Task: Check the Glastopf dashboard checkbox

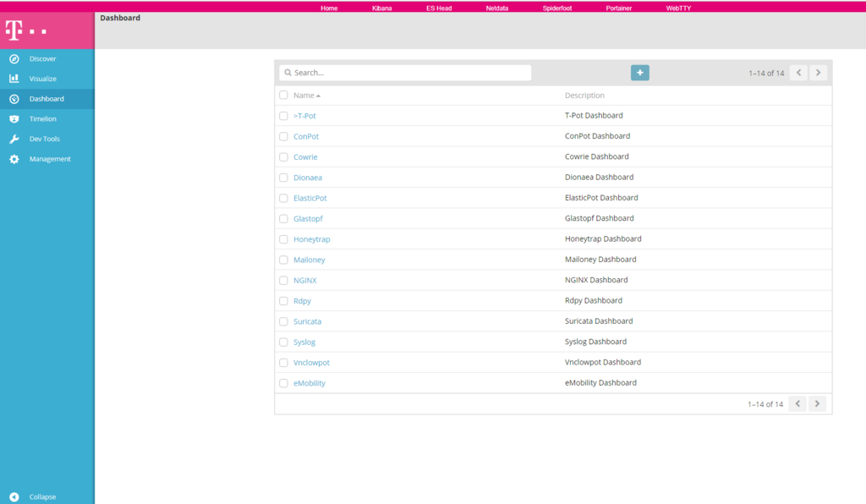Action: tap(283, 219)
